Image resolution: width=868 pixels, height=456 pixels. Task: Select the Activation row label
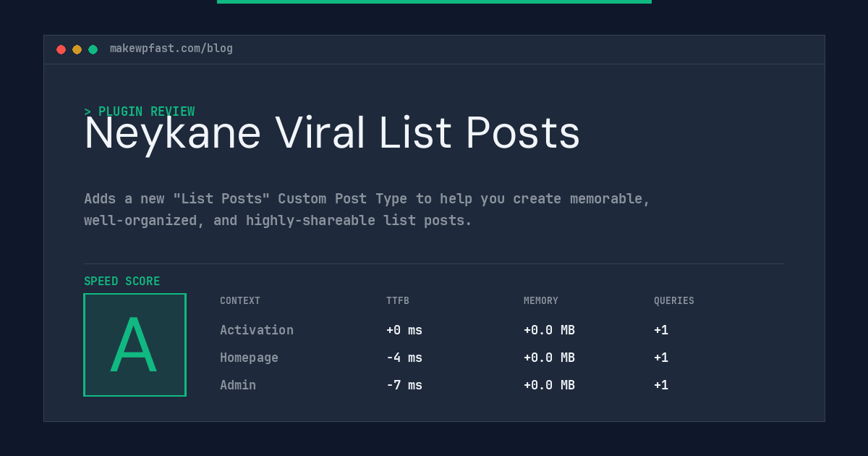pos(257,330)
